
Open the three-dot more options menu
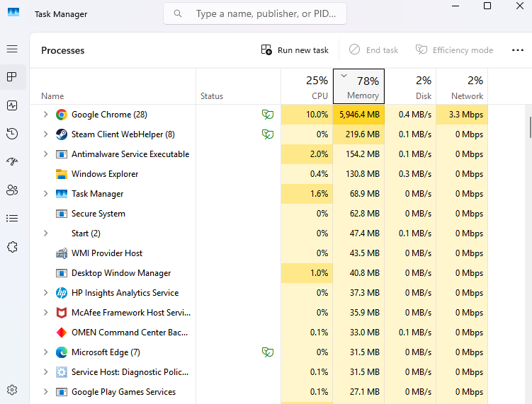(x=517, y=50)
